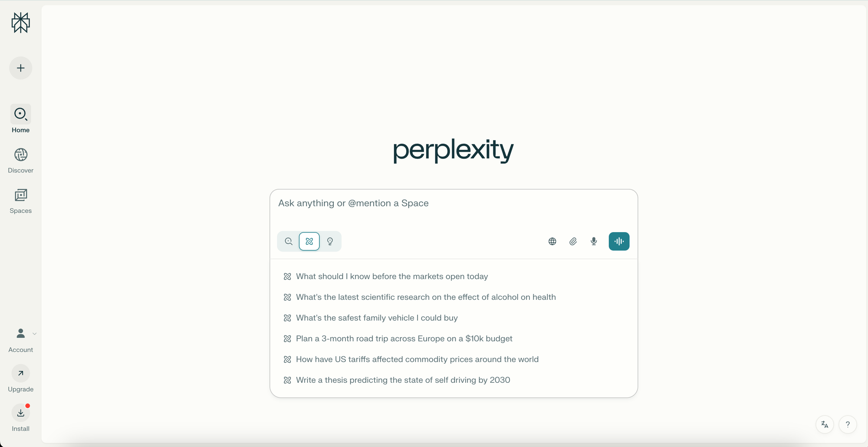The width and height of the screenshot is (868, 447).
Task: Select the currently highlighted Research mode
Action: 309,241
